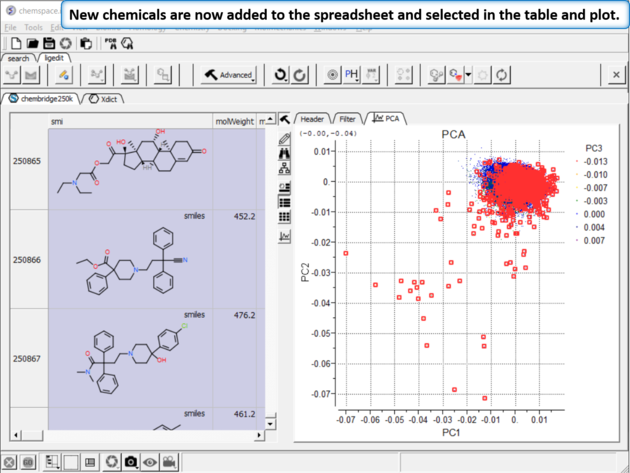Click the save disk icon
This screenshot has width=630, height=473.
[x=49, y=44]
